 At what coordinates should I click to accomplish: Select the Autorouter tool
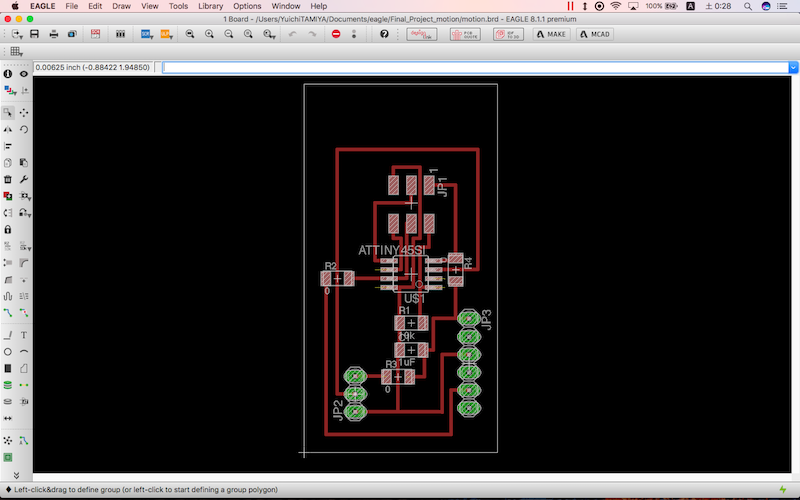point(24,441)
